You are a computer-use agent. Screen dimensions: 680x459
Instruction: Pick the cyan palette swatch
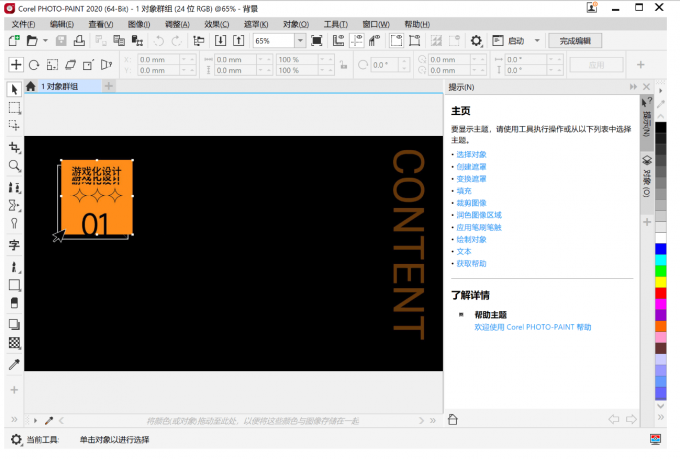660,260
